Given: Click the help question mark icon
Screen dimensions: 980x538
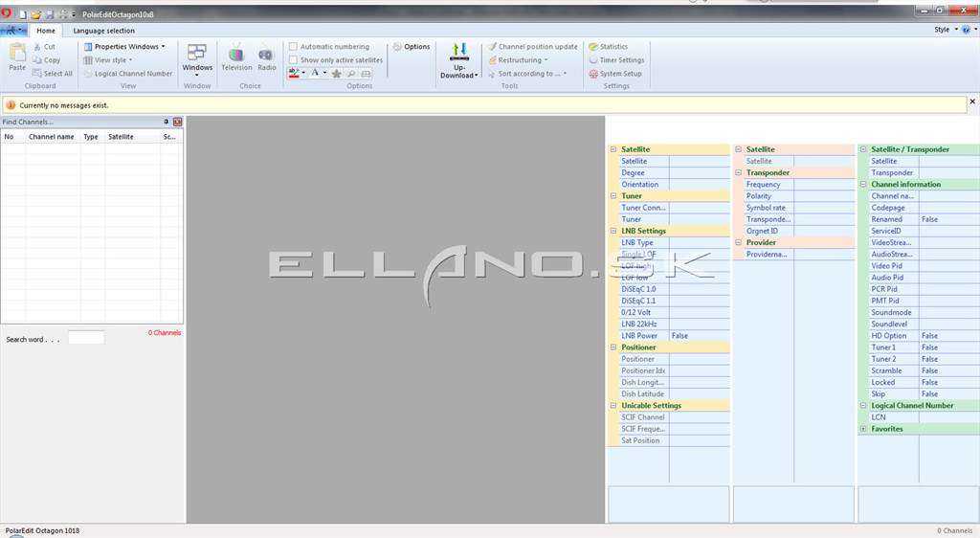Looking at the screenshot, I should tap(967, 30).
